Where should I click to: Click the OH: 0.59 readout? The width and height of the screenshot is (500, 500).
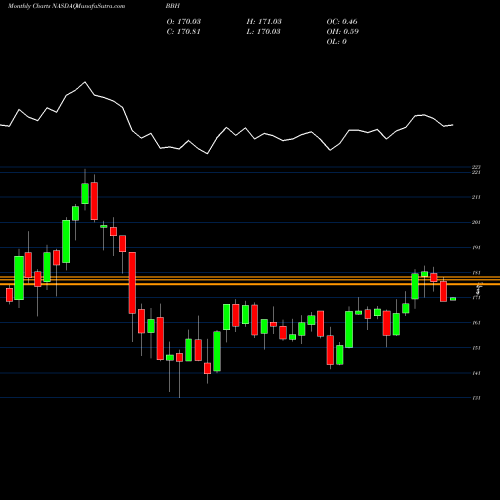(342, 31)
